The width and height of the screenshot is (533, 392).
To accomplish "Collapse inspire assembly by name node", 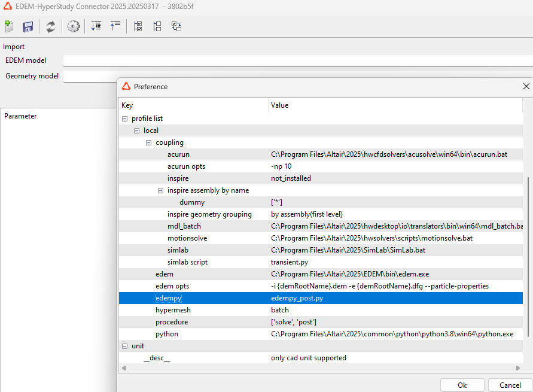I will point(160,191).
